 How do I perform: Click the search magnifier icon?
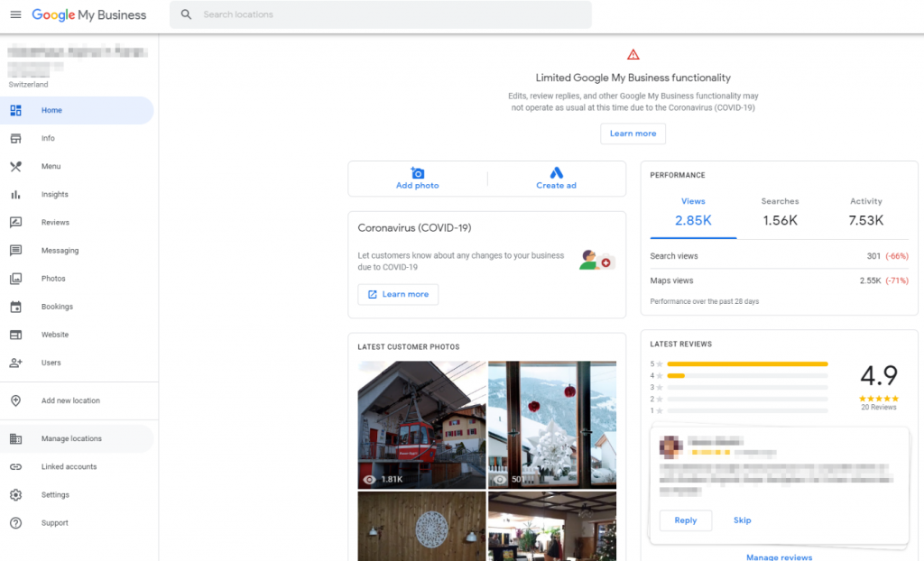(186, 14)
